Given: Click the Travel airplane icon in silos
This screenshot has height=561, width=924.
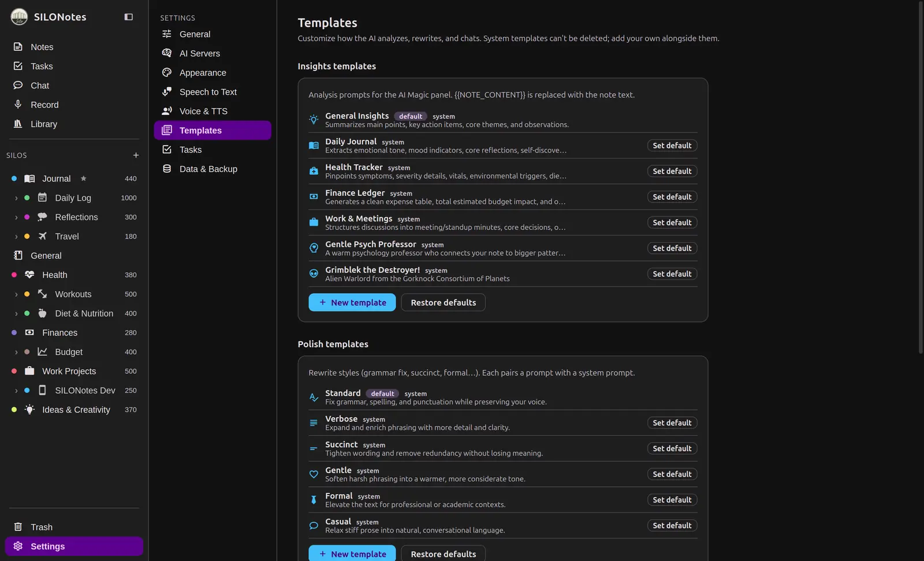Looking at the screenshot, I should pyautogui.click(x=42, y=236).
